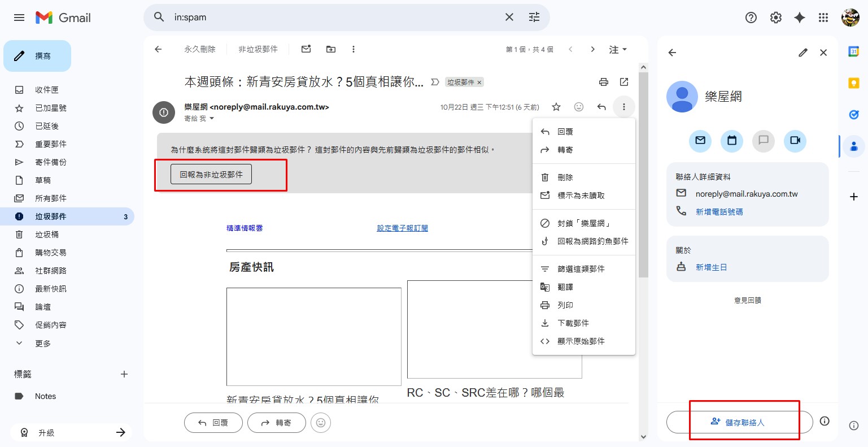Click the video call icon for 樂屋網
Image resolution: width=868 pixels, height=447 pixels.
pyautogui.click(x=795, y=141)
